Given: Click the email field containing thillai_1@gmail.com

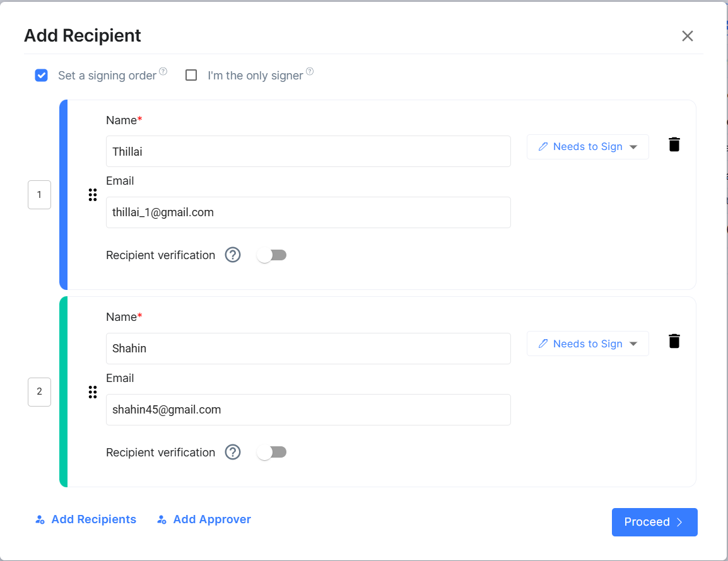Looking at the screenshot, I should [x=308, y=212].
